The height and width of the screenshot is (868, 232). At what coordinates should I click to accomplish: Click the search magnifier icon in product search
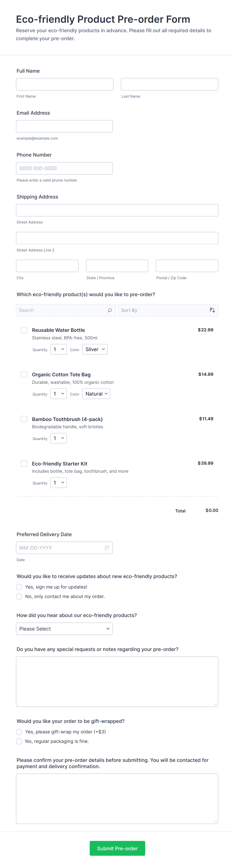110,310
